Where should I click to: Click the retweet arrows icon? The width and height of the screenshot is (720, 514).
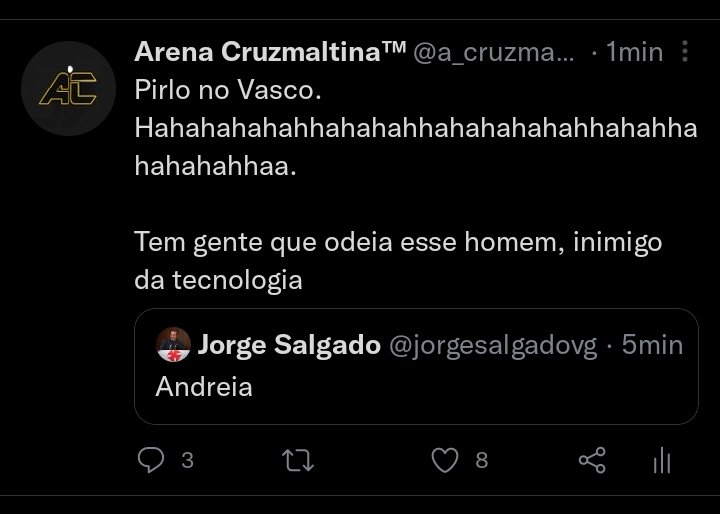point(299,459)
